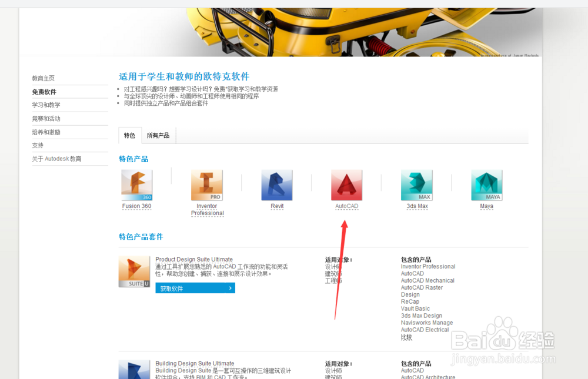
Task: Switch to the 特色 tab
Action: [130, 135]
